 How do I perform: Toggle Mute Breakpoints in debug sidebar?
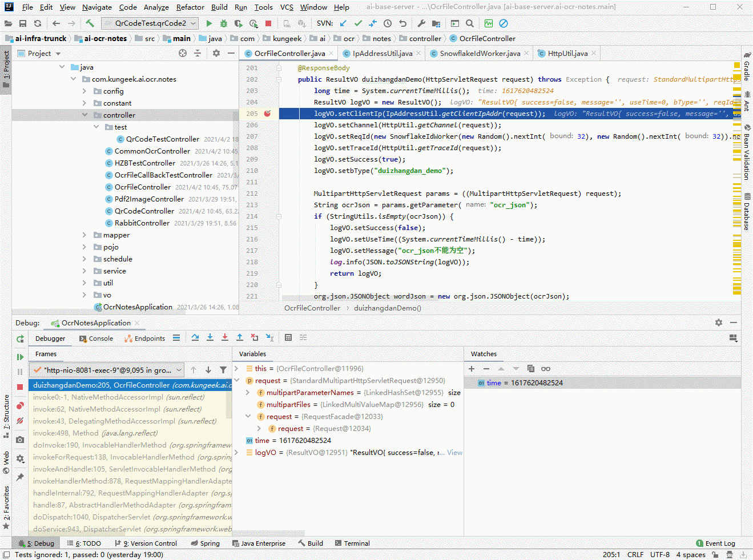point(20,421)
